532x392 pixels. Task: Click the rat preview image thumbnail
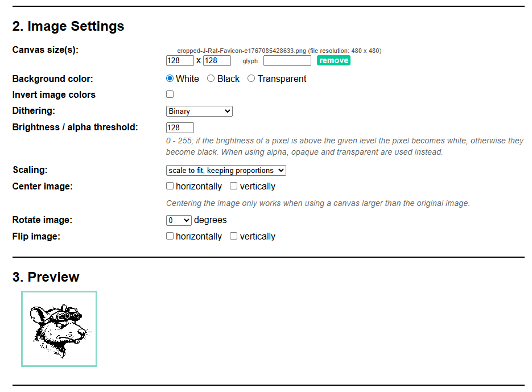(x=59, y=329)
